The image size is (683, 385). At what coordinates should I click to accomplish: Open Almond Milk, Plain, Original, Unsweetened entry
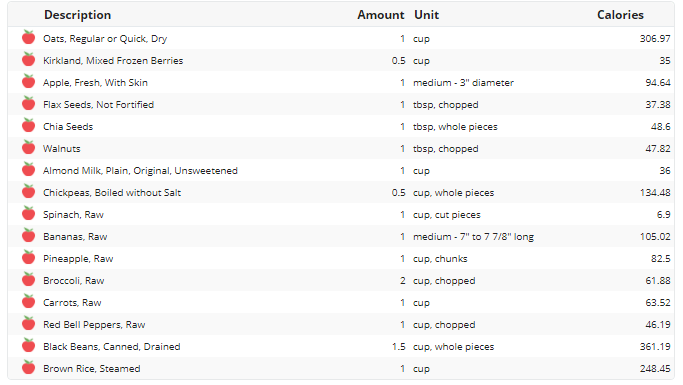tap(140, 171)
